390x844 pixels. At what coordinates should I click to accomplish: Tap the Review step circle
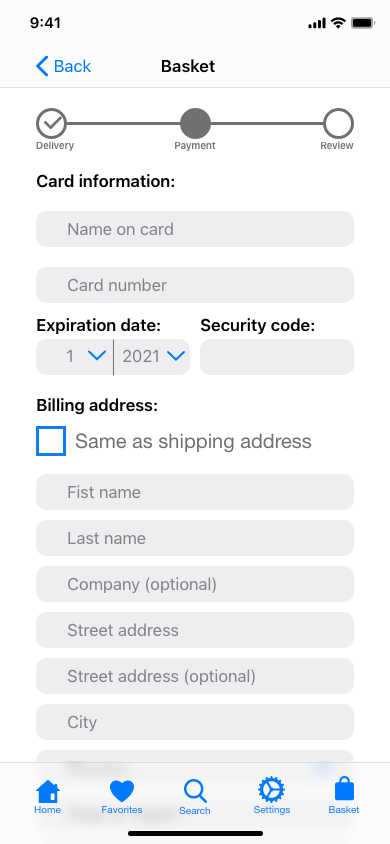pos(338,123)
